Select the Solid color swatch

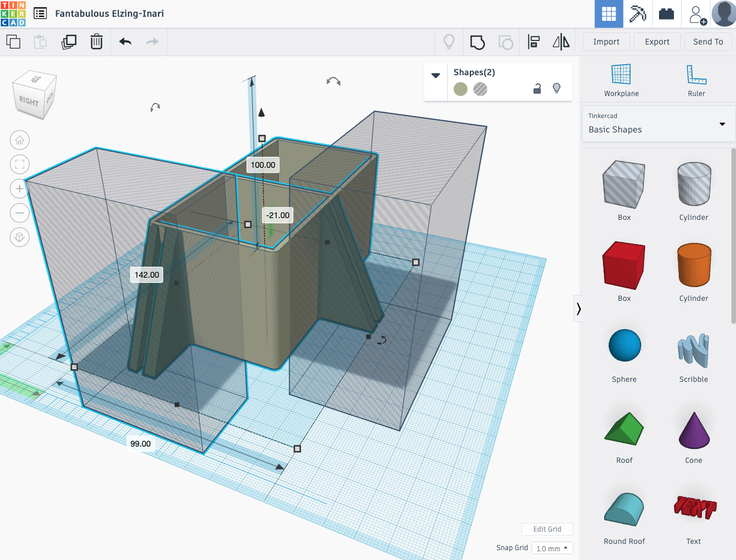[461, 89]
